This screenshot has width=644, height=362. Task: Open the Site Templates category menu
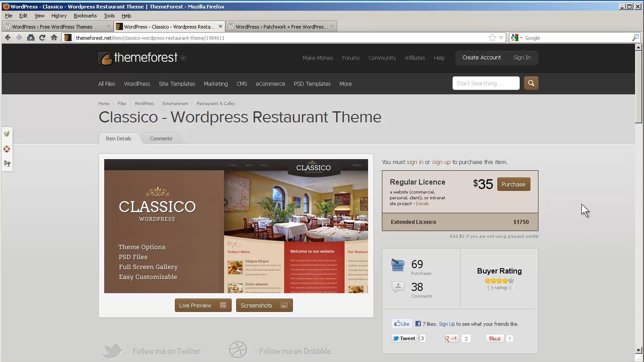(177, 84)
